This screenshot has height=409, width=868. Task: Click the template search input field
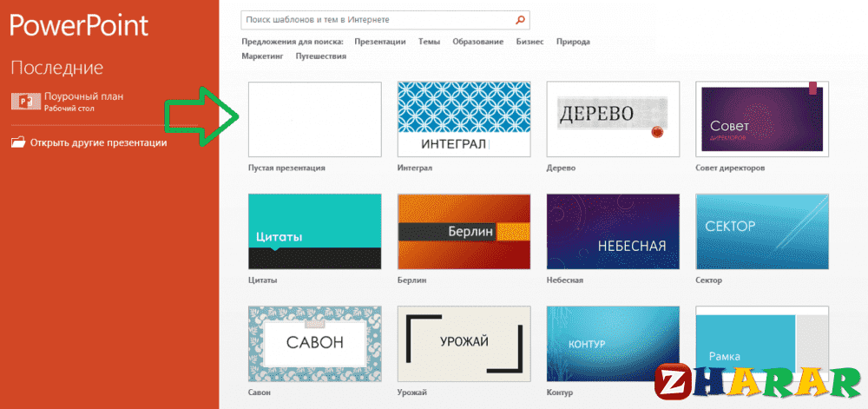pos(378,19)
